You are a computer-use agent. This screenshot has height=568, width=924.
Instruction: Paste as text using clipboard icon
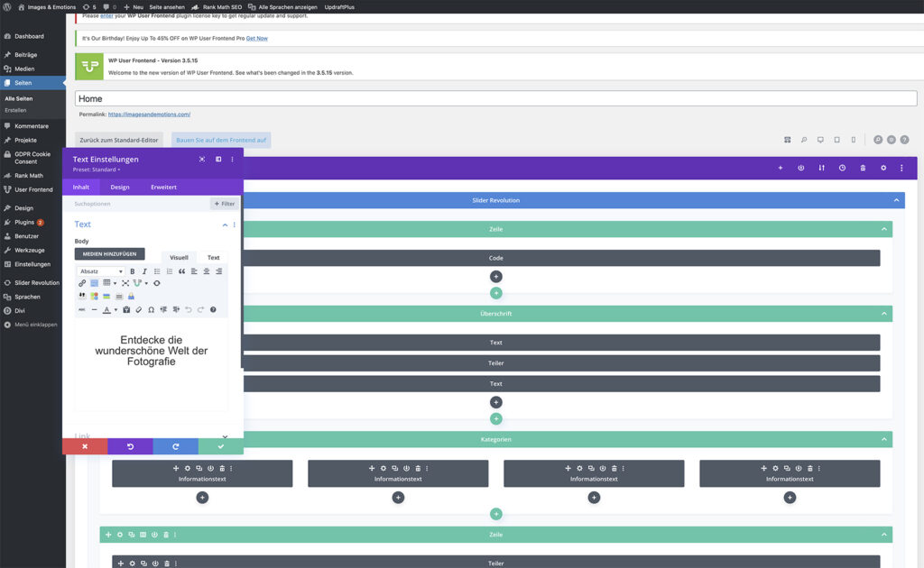pyautogui.click(x=126, y=309)
